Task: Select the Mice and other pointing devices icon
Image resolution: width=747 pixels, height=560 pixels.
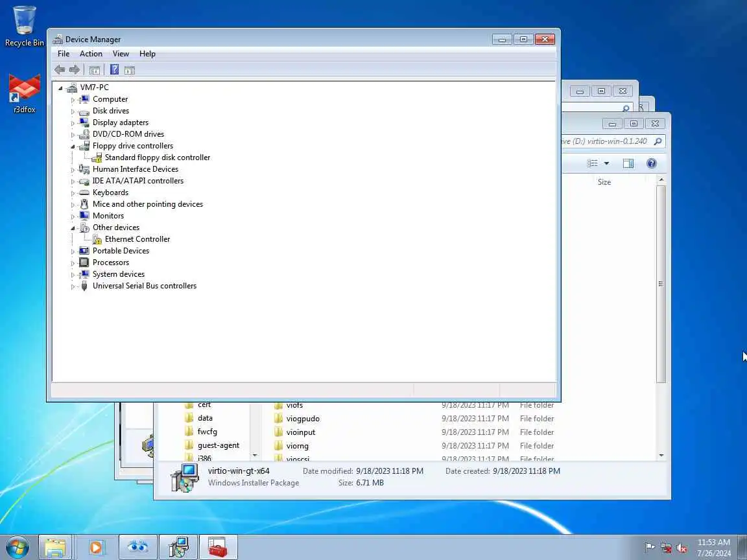Action: pyautogui.click(x=84, y=204)
